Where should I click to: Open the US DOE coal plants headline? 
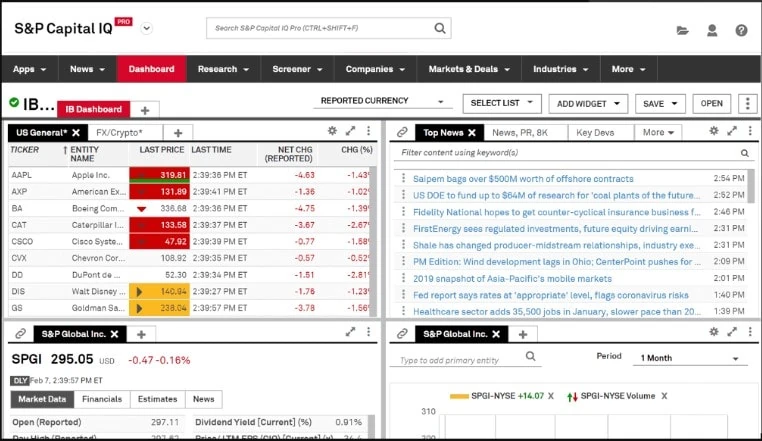556,195
